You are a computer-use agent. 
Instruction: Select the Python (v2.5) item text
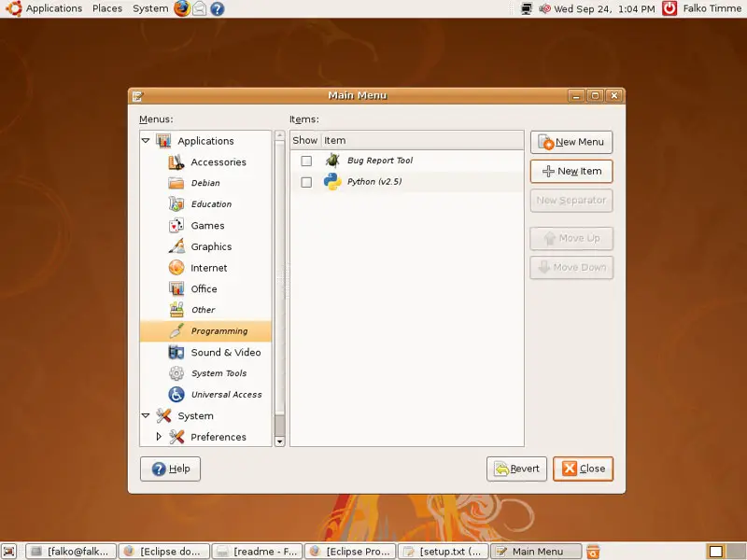point(374,181)
